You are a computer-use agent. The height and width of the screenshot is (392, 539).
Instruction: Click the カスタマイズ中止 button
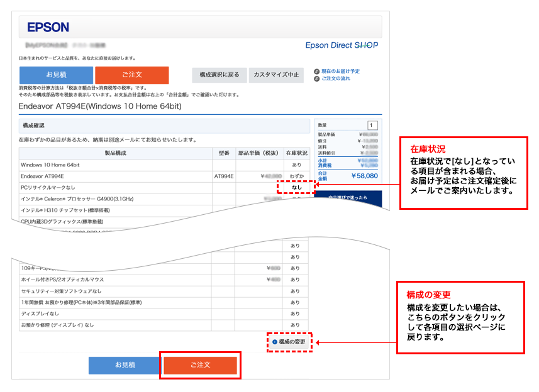point(276,75)
